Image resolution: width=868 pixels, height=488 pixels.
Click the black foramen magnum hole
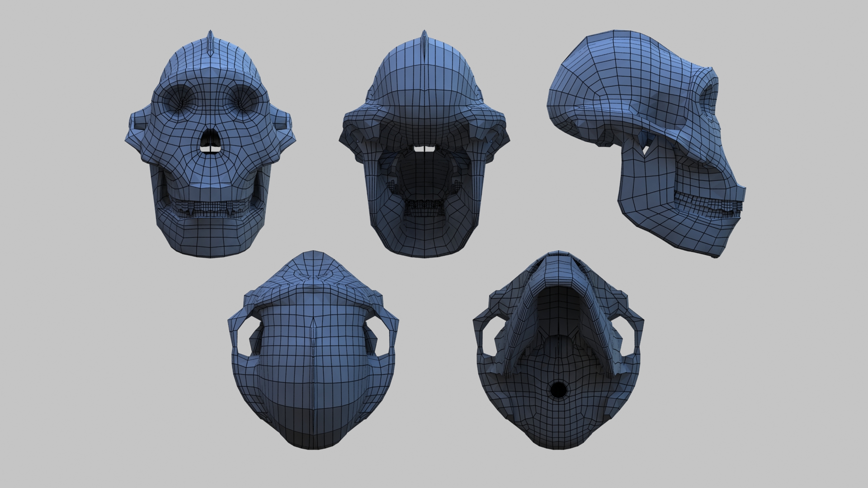click(558, 390)
